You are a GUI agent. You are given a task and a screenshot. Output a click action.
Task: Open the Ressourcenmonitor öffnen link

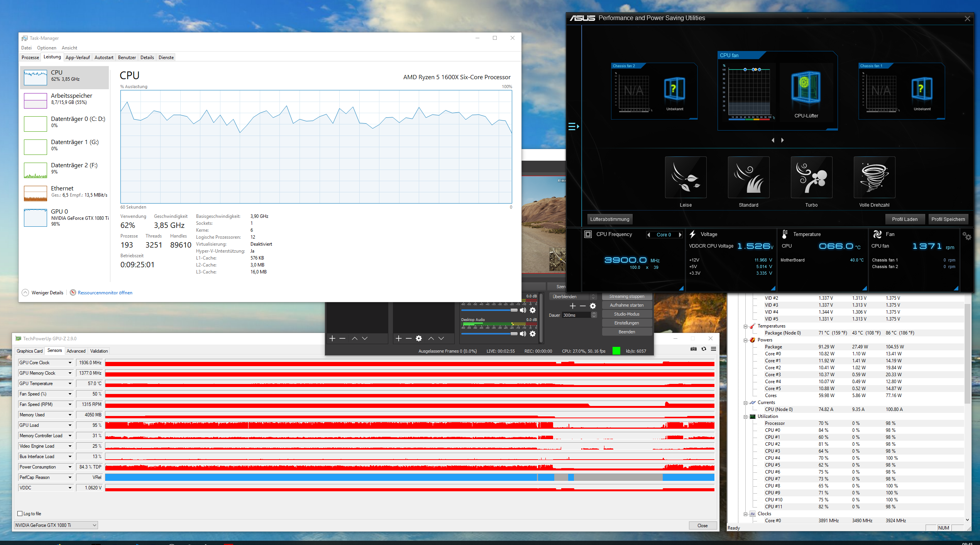pyautogui.click(x=105, y=293)
